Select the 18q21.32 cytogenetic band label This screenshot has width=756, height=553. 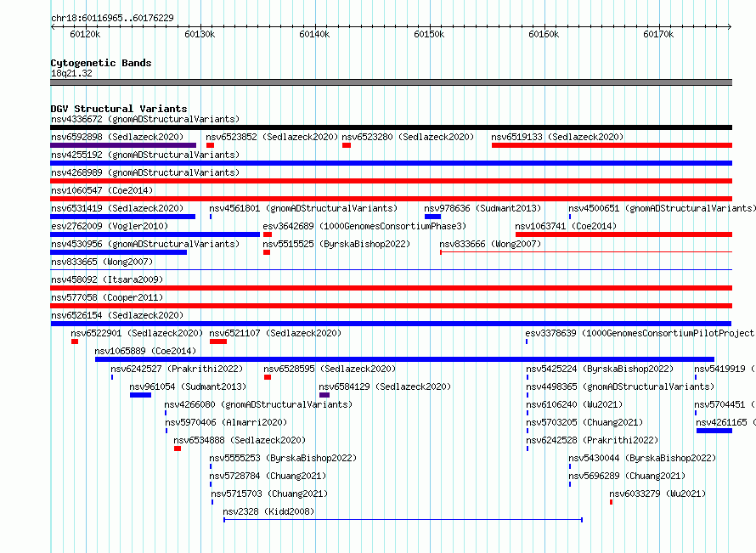pyautogui.click(x=71, y=73)
